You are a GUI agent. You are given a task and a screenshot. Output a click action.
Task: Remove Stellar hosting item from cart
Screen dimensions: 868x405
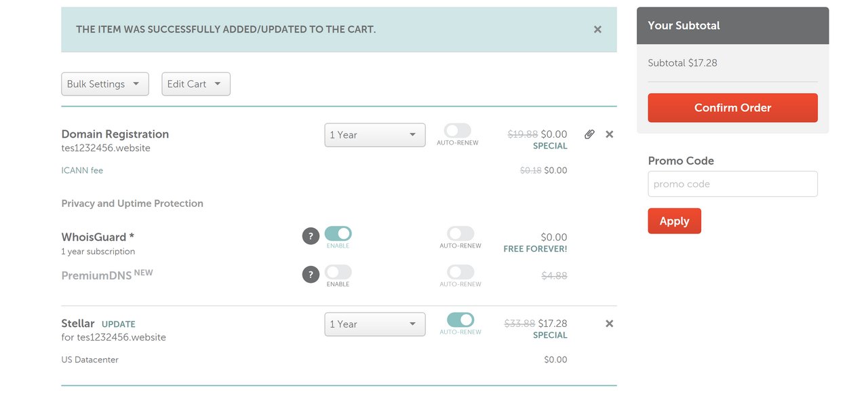pyautogui.click(x=609, y=324)
